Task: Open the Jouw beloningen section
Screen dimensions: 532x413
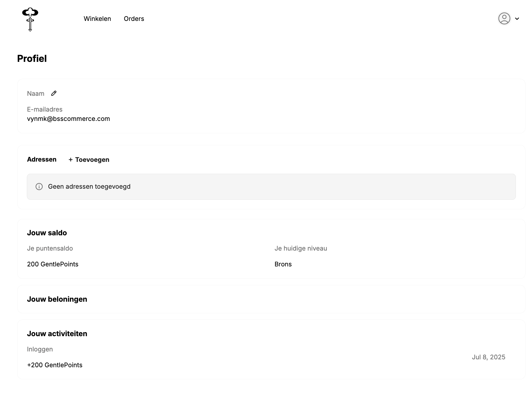Action: tap(57, 299)
